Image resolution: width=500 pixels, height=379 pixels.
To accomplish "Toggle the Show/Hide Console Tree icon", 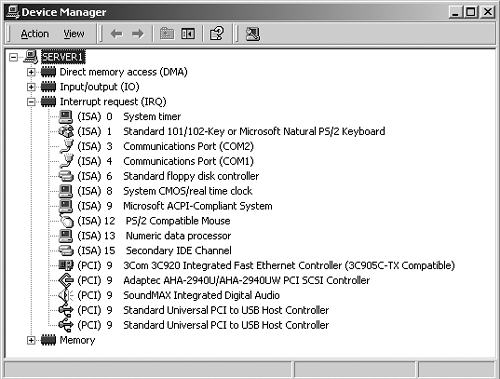I will click(x=188, y=34).
